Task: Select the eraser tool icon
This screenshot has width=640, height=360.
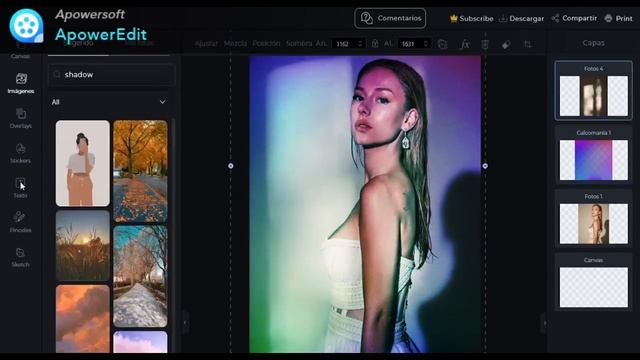Action: coord(506,44)
